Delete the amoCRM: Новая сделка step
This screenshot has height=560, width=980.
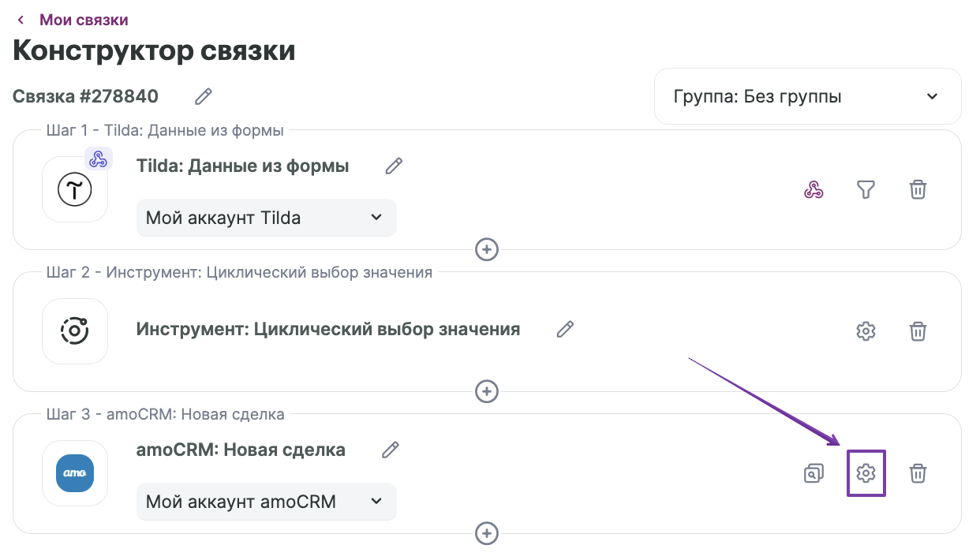click(x=918, y=473)
